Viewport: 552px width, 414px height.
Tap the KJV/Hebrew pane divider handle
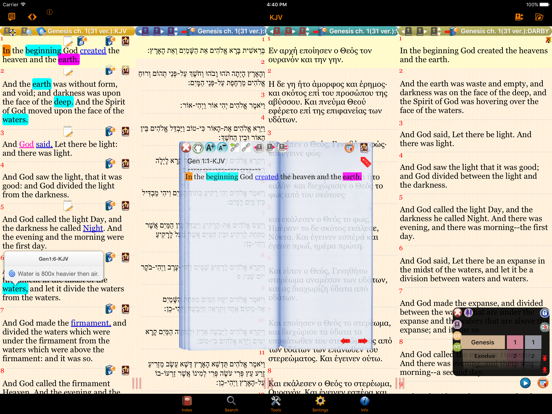click(137, 383)
